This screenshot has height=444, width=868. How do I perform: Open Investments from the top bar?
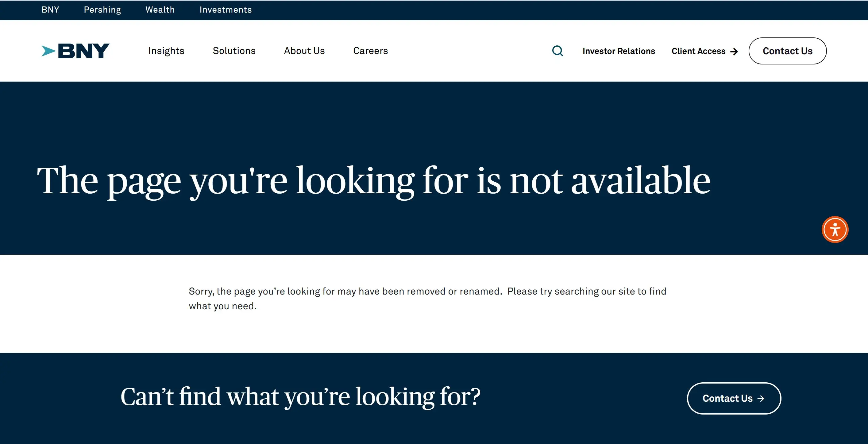[226, 10]
